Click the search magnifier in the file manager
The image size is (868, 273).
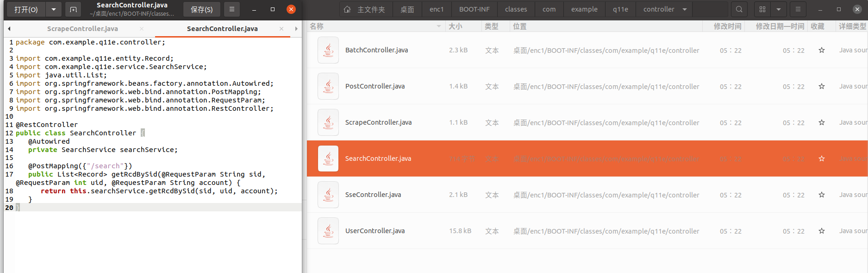click(739, 9)
